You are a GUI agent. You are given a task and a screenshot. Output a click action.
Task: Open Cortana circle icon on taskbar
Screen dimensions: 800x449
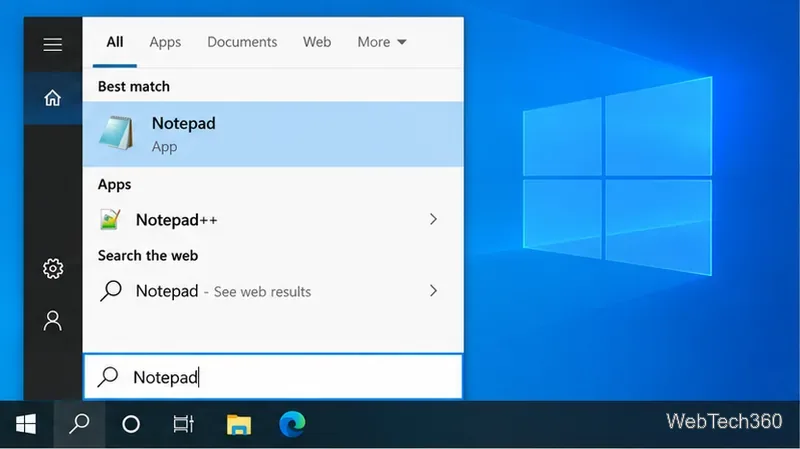(x=131, y=424)
